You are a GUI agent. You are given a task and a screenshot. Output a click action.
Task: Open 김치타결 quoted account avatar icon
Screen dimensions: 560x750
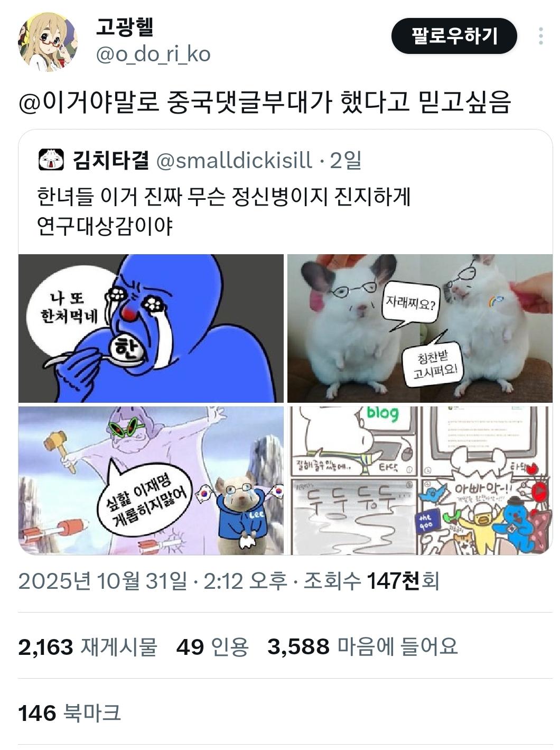click(51, 160)
